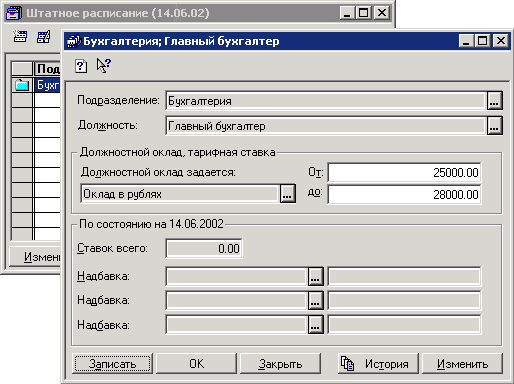Click the Закрыть button

(x=280, y=364)
